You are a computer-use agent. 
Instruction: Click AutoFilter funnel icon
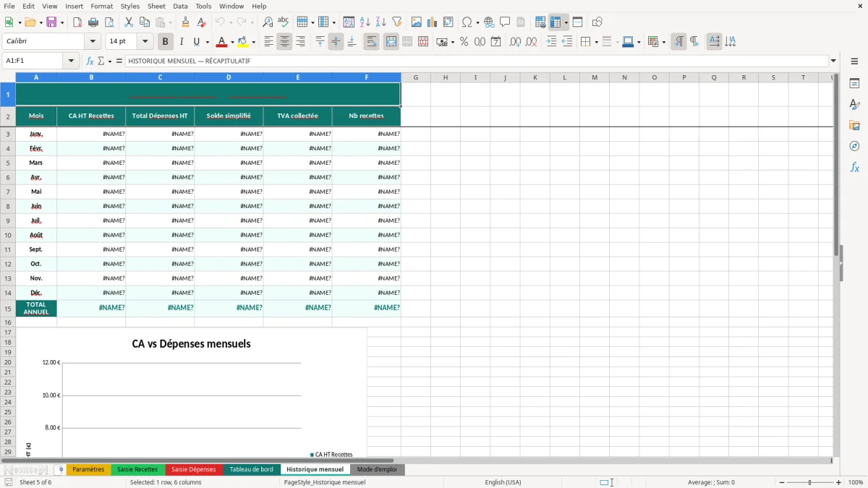[397, 22]
